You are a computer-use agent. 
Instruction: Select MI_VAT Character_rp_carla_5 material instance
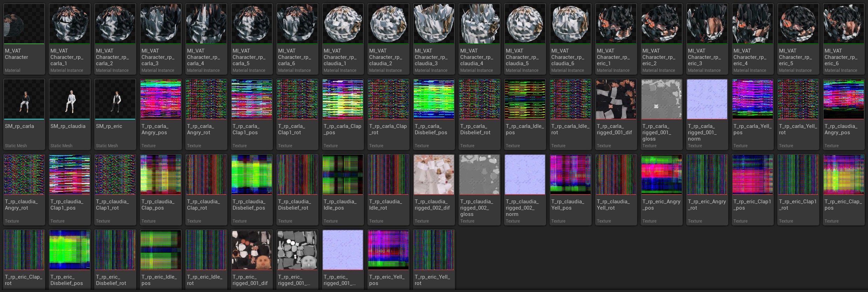(252, 39)
